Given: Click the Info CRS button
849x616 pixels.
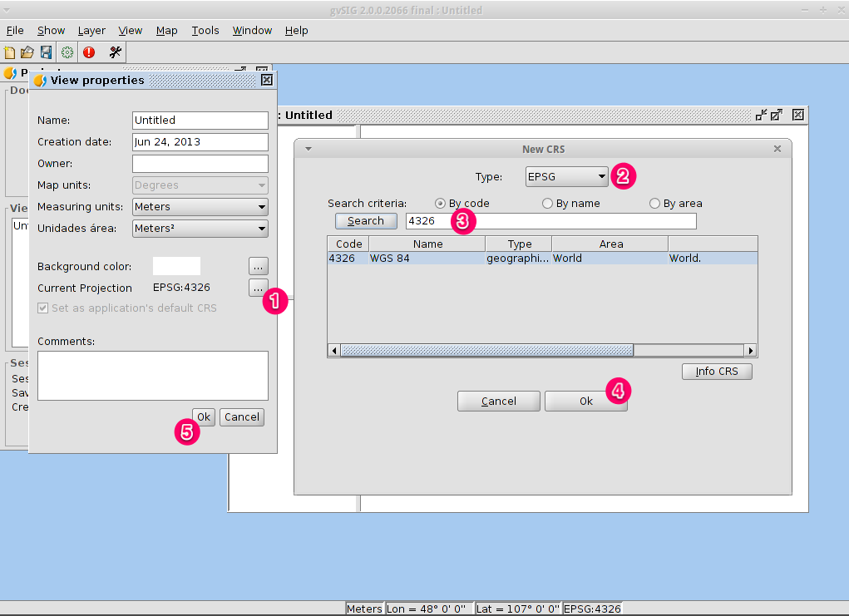Looking at the screenshot, I should pyautogui.click(x=717, y=372).
